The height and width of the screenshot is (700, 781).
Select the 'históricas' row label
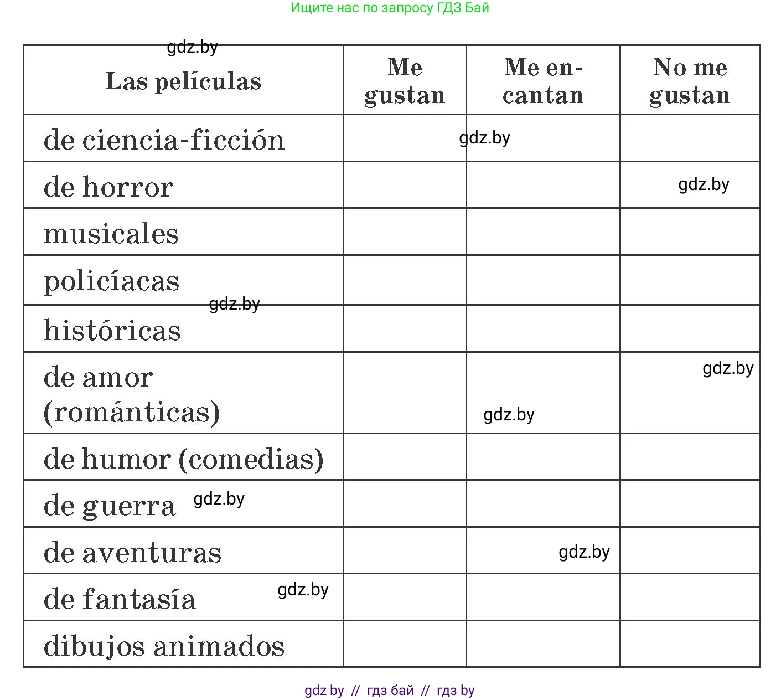coord(112,330)
